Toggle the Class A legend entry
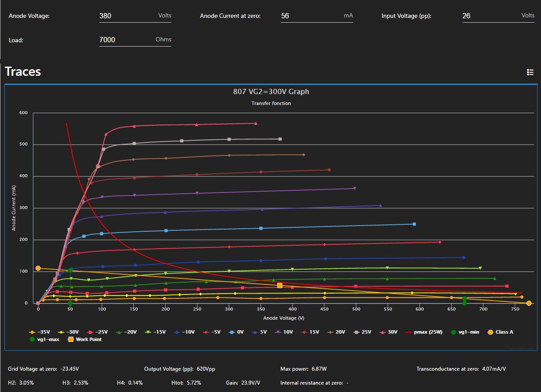 (500, 332)
